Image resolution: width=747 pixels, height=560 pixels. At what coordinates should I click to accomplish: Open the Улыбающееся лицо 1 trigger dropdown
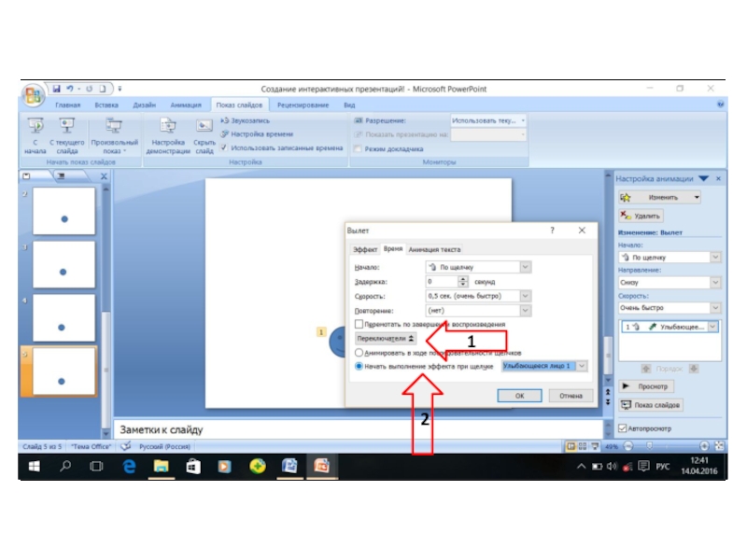583,367
